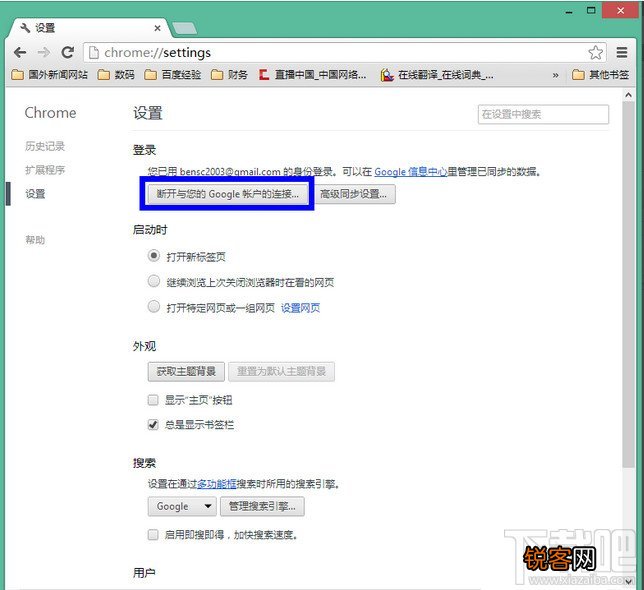
Task: Open 扩展程序 in the sidebar
Action: (x=45, y=170)
